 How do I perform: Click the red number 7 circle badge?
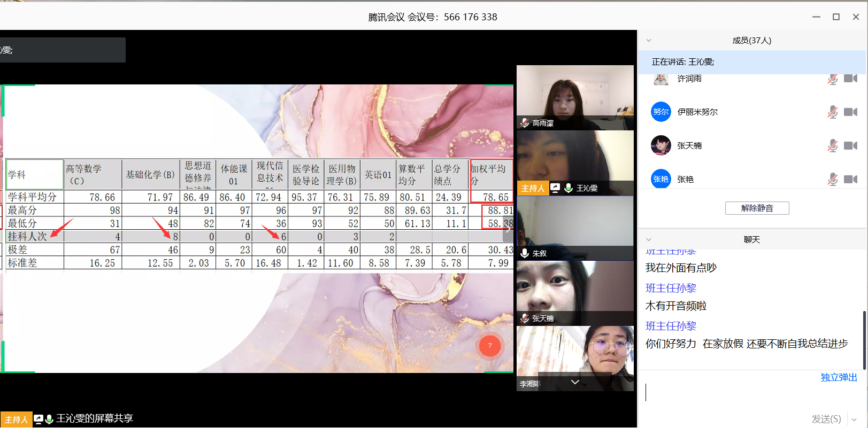[489, 346]
